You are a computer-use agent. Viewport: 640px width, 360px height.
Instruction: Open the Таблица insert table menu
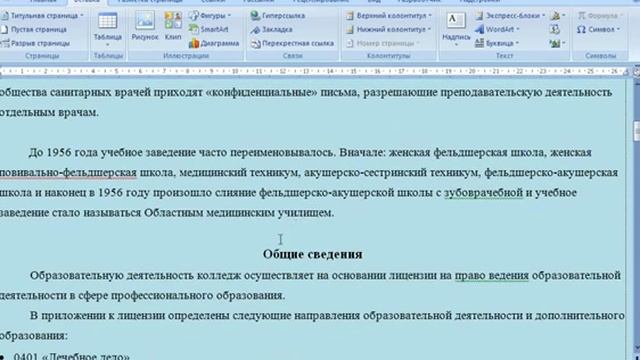(x=108, y=30)
